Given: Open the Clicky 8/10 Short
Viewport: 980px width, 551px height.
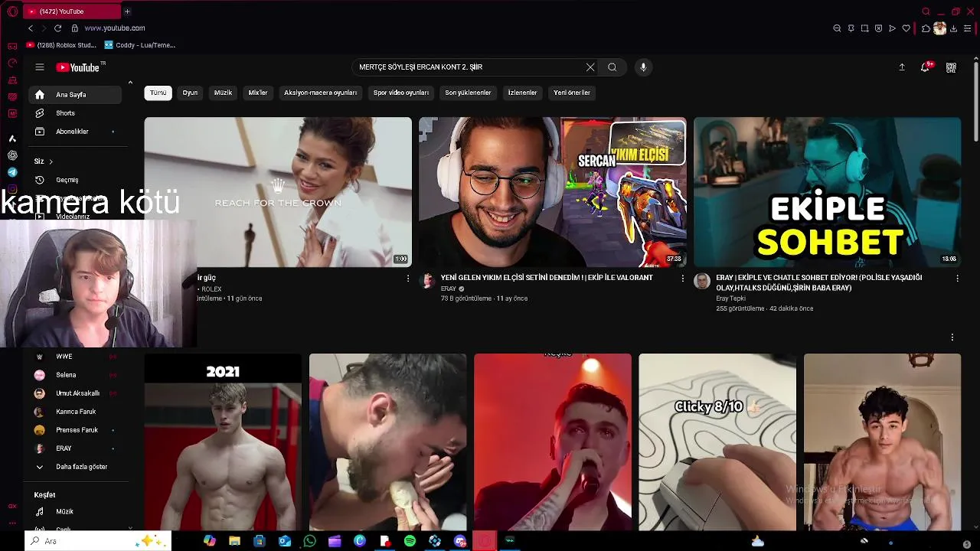Looking at the screenshot, I should click(717, 442).
